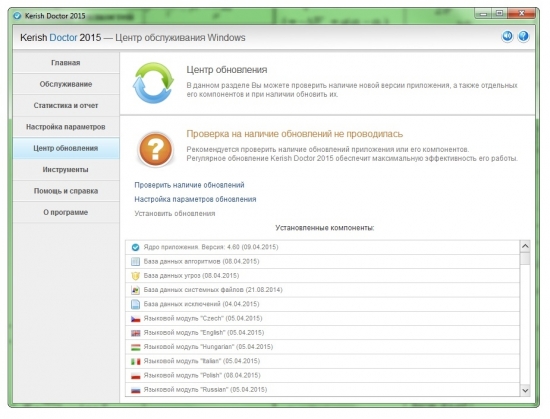Open help via the question mark icon

pos(523,36)
